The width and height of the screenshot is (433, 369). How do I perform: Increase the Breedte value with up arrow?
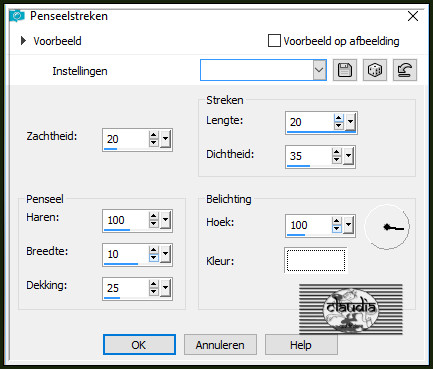point(153,250)
